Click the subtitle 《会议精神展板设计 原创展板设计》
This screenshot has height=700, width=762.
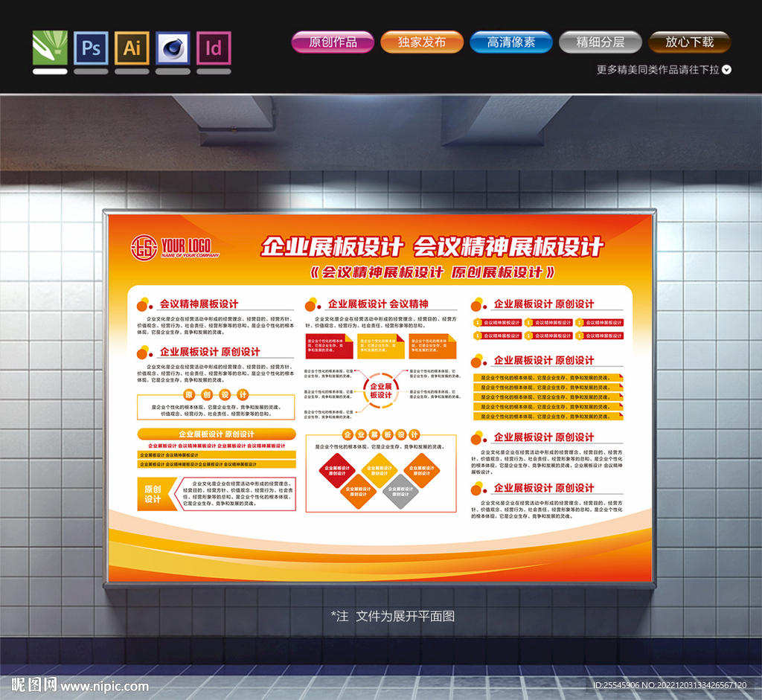(x=432, y=272)
